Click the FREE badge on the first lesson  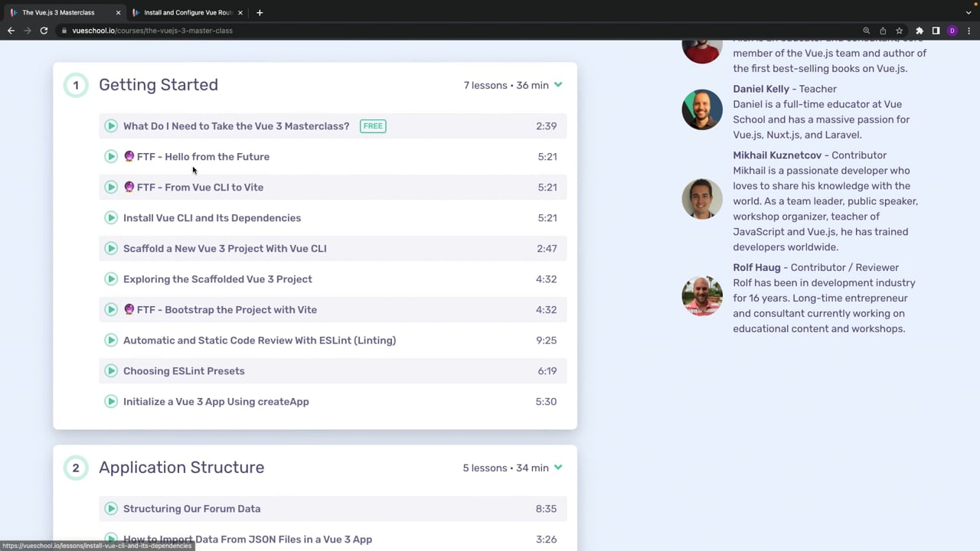[373, 126]
